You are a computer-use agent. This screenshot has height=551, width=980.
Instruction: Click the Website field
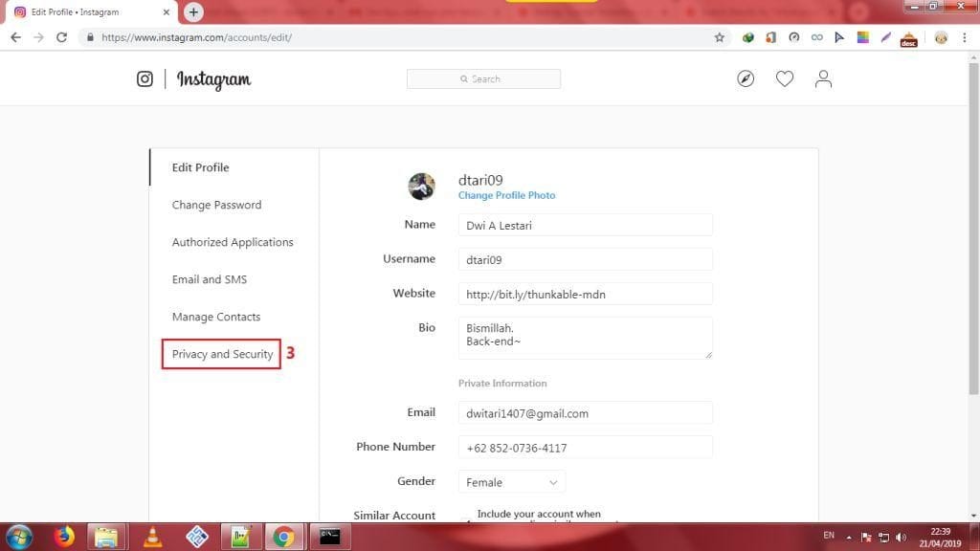585,295
